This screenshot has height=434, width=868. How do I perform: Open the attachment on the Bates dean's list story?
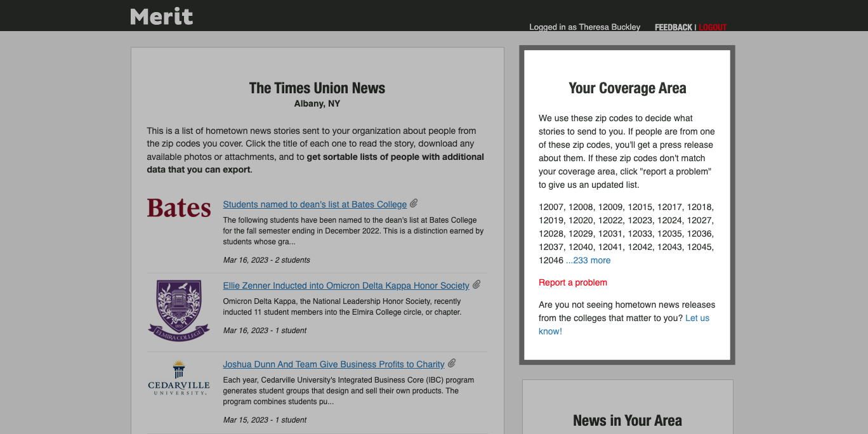pyautogui.click(x=414, y=203)
